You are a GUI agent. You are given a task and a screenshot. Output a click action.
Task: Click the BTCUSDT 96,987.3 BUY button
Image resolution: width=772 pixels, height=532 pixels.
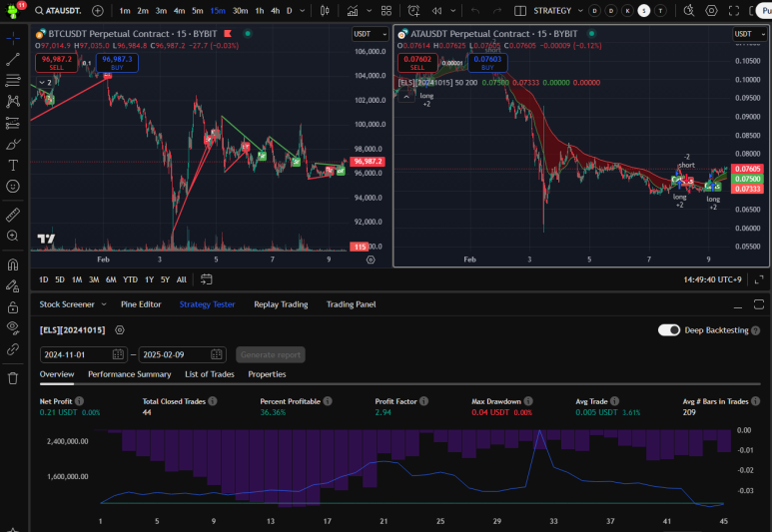click(x=117, y=63)
